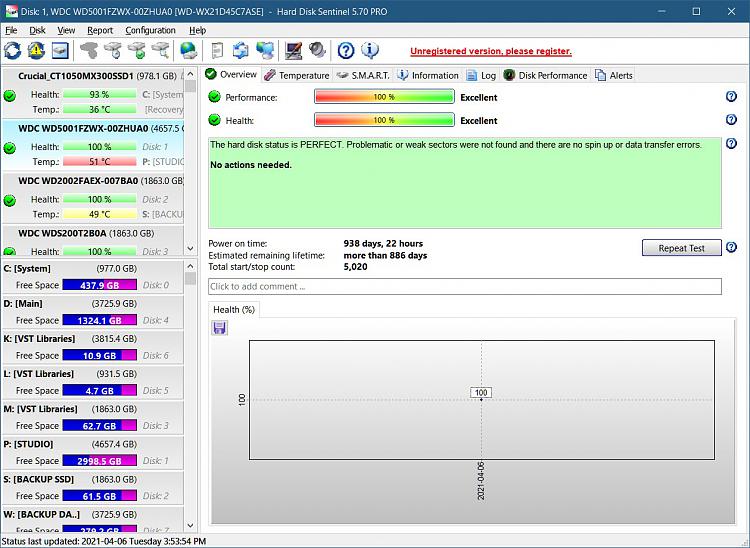Click the comment field to add a comment

(464, 286)
